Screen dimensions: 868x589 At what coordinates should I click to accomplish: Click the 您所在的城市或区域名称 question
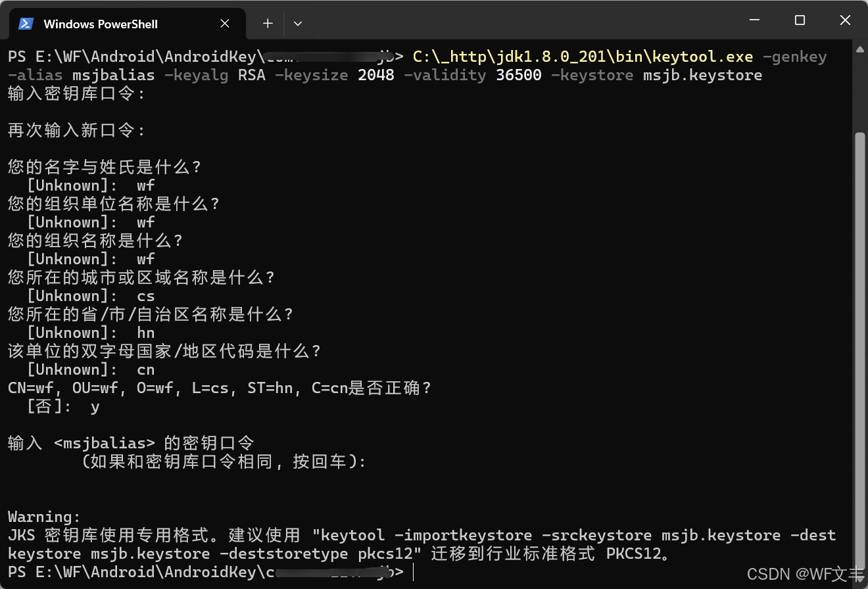tap(141, 277)
